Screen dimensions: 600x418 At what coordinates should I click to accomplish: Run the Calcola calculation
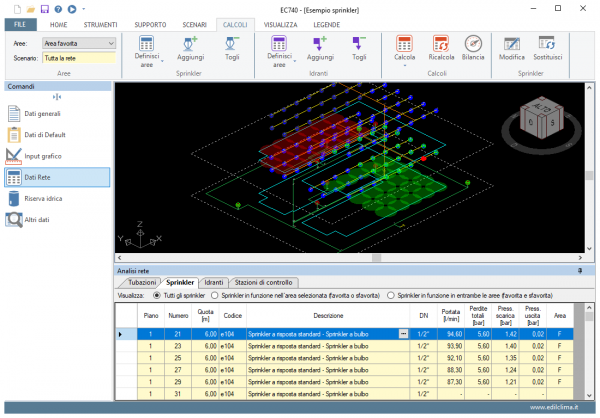(404, 49)
